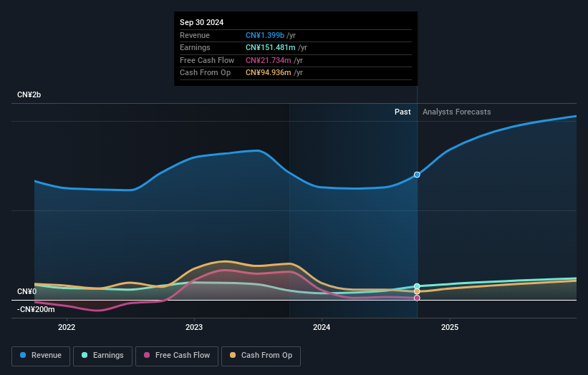
Task: Click the -CN¥200m y-axis label
Action: click(36, 309)
